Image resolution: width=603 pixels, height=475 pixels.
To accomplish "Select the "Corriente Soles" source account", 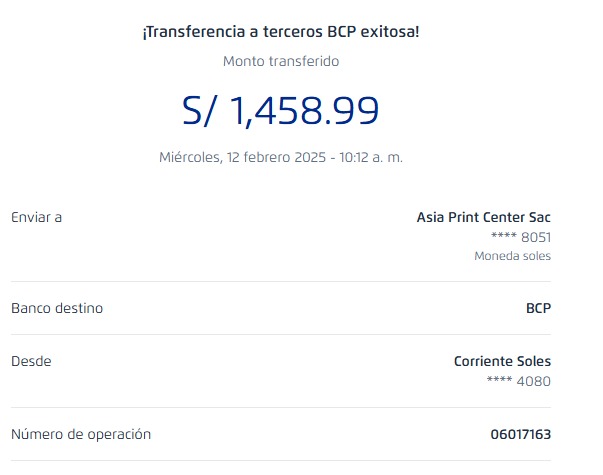I will tap(502, 361).
